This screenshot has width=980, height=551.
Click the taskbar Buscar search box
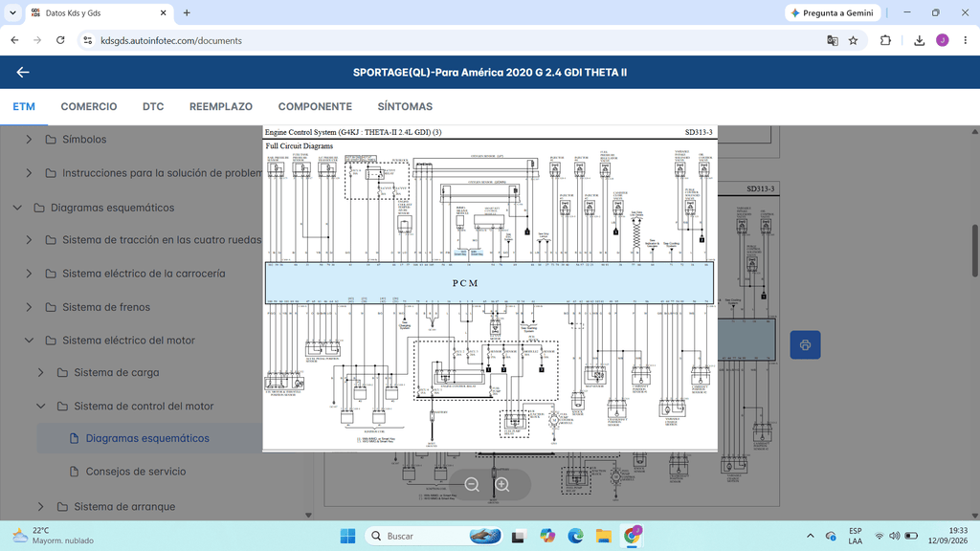(434, 536)
